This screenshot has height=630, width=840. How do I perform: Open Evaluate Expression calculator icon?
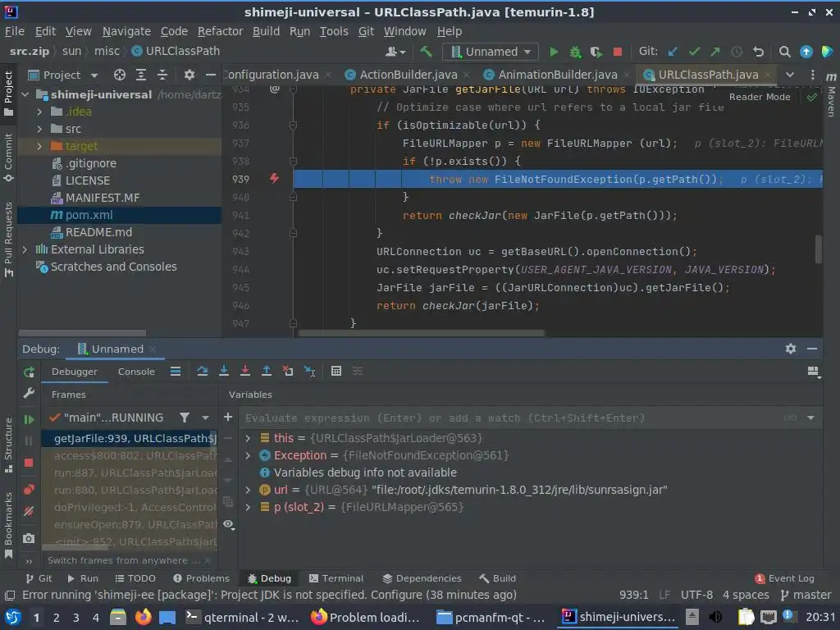click(x=336, y=371)
